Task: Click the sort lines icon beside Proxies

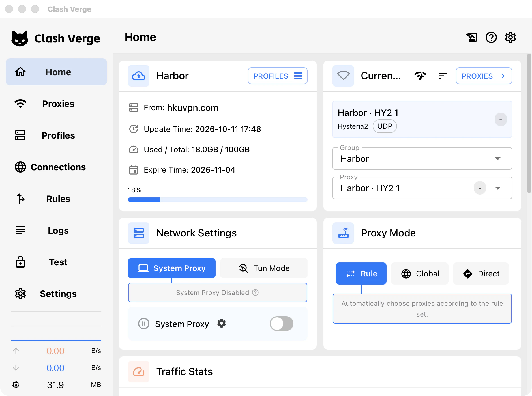Action: pos(443,76)
